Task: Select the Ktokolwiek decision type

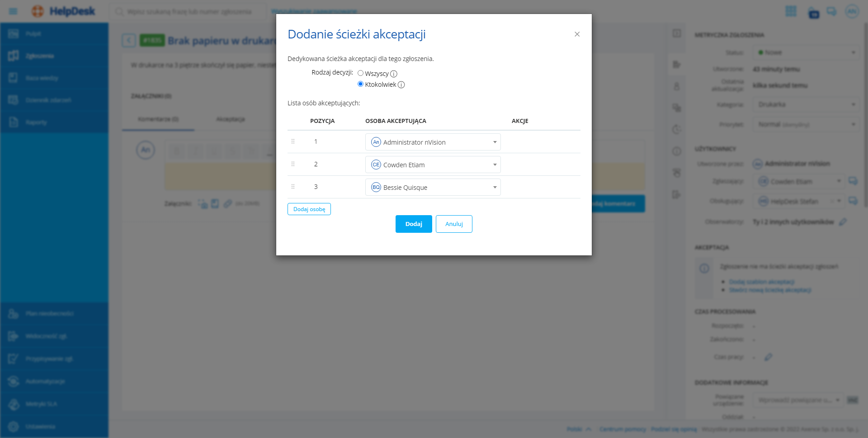Action: click(x=360, y=84)
